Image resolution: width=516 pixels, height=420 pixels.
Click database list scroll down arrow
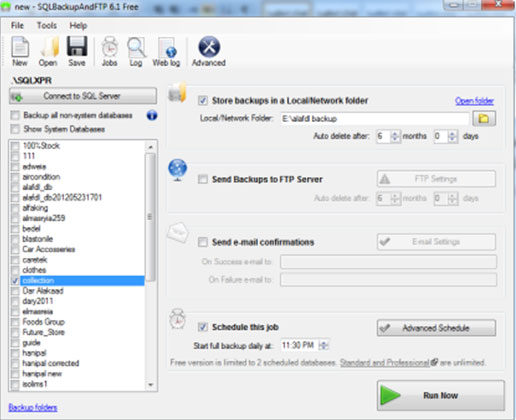point(151,385)
